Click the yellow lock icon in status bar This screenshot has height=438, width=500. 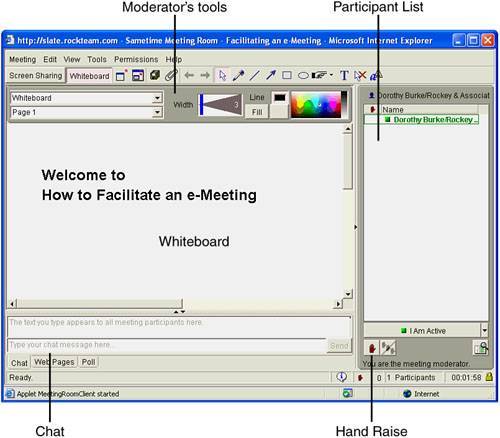[489, 377]
